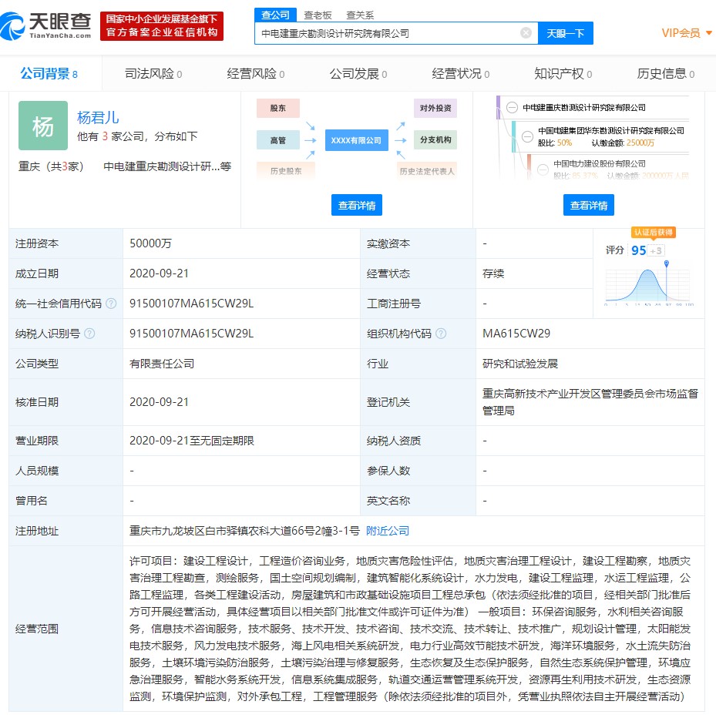This screenshot has height=728, width=716.
Task: Open the 经营风险 tab
Action: 256,73
